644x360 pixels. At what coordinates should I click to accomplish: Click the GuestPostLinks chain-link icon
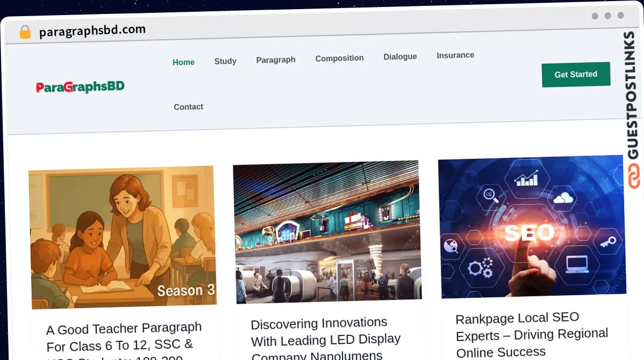click(634, 177)
